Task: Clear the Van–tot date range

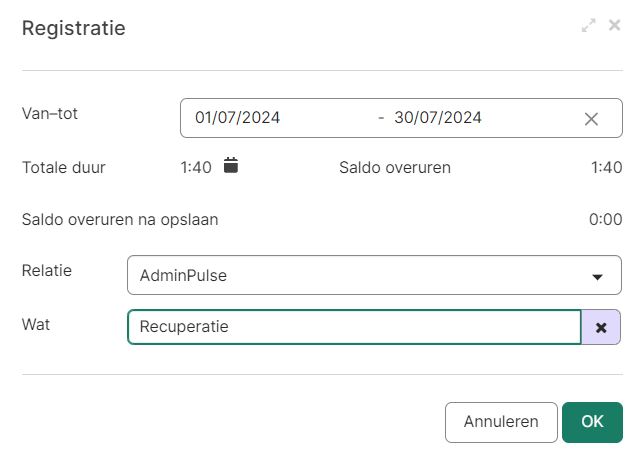Action: [591, 119]
